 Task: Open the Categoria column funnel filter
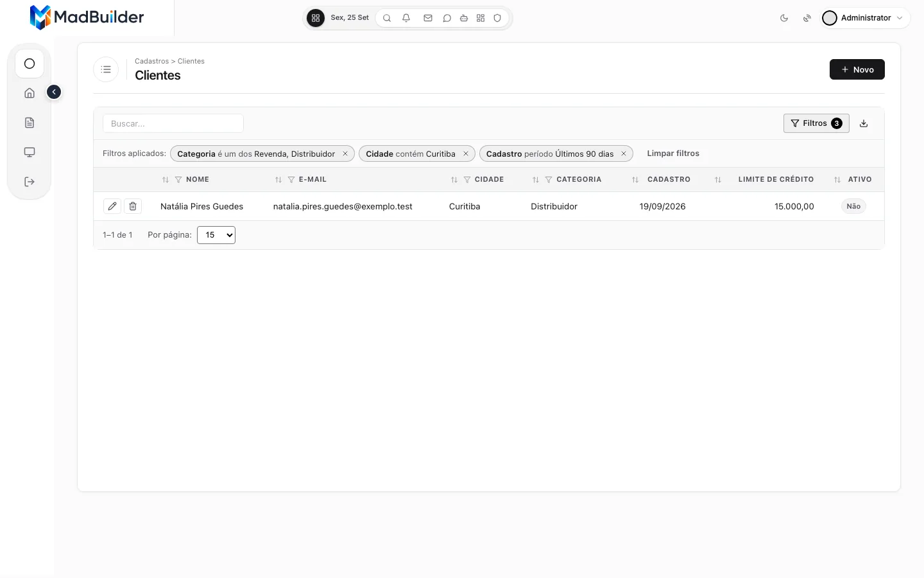[549, 180]
